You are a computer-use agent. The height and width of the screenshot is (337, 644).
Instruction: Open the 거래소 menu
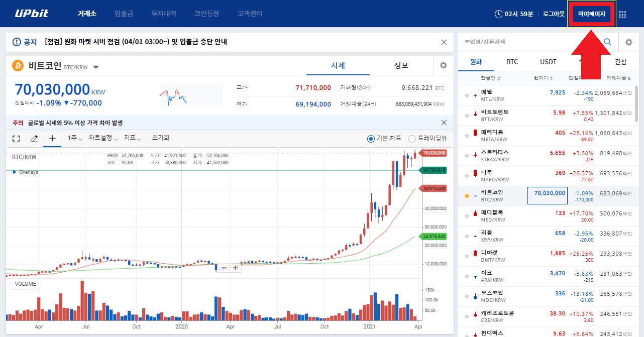[x=87, y=14]
